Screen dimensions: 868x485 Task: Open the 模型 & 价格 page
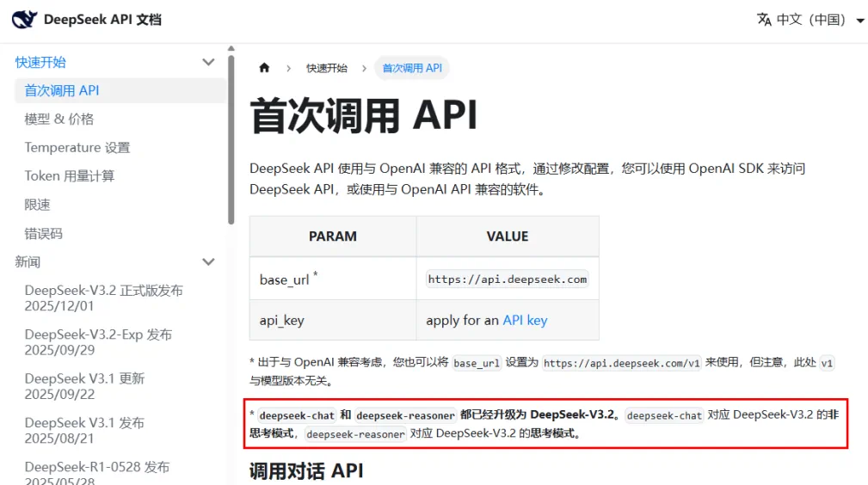(x=59, y=119)
